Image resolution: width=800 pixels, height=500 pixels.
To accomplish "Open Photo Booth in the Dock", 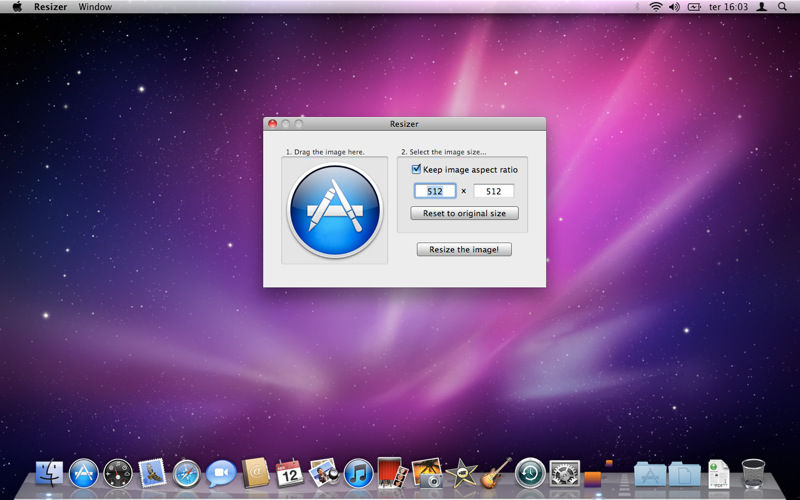I will coord(392,473).
